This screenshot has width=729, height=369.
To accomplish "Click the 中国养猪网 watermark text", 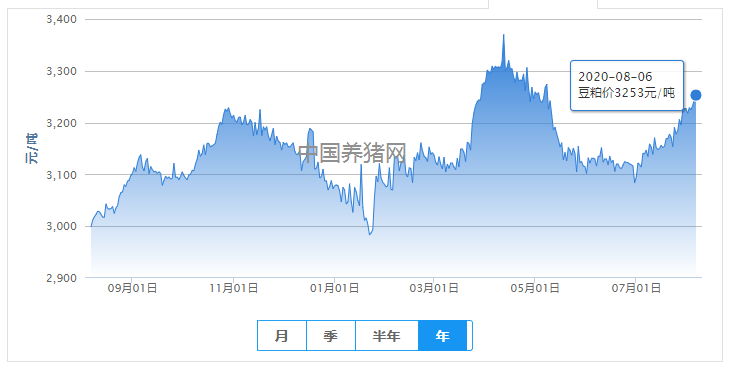I will [352, 153].
